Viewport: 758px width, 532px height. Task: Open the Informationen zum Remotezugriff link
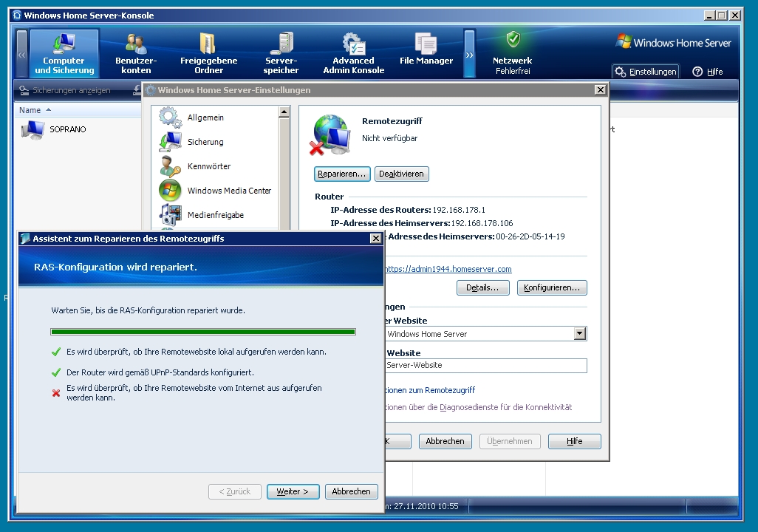tap(430, 390)
